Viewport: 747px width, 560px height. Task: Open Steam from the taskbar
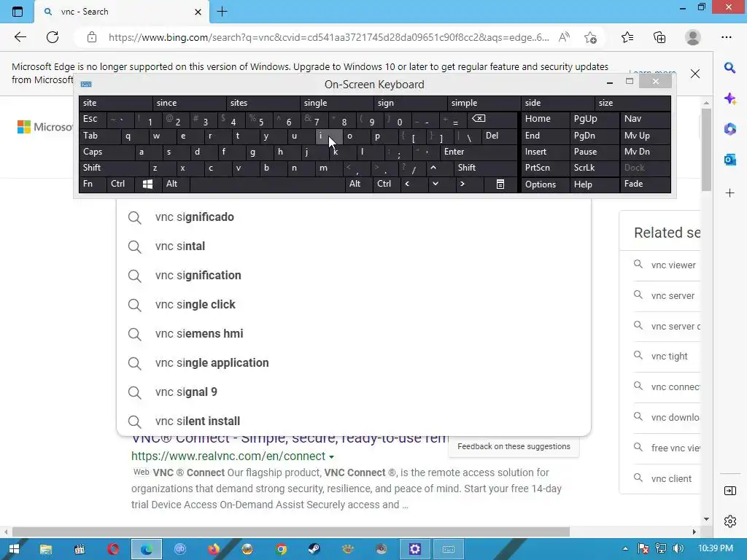tap(314, 549)
